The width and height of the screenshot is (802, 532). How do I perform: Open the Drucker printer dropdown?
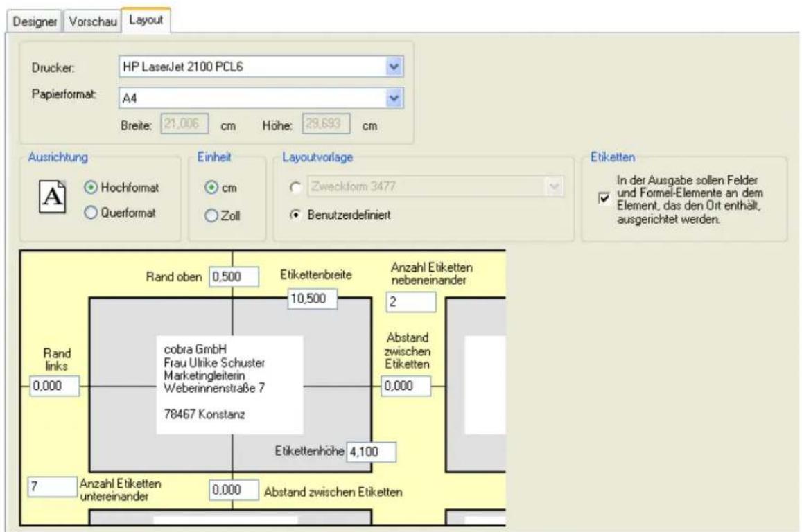tap(393, 66)
